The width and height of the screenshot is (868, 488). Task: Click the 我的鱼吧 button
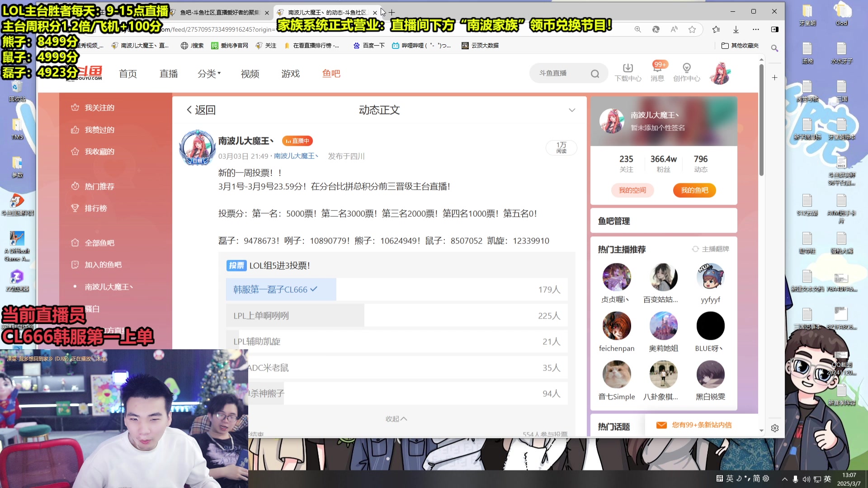coord(694,190)
